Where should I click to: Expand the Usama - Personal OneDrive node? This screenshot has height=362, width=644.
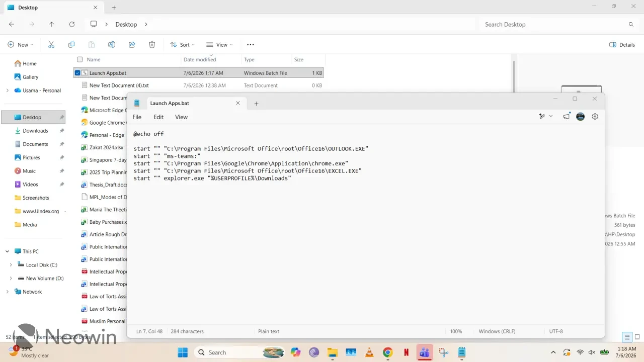point(7,90)
